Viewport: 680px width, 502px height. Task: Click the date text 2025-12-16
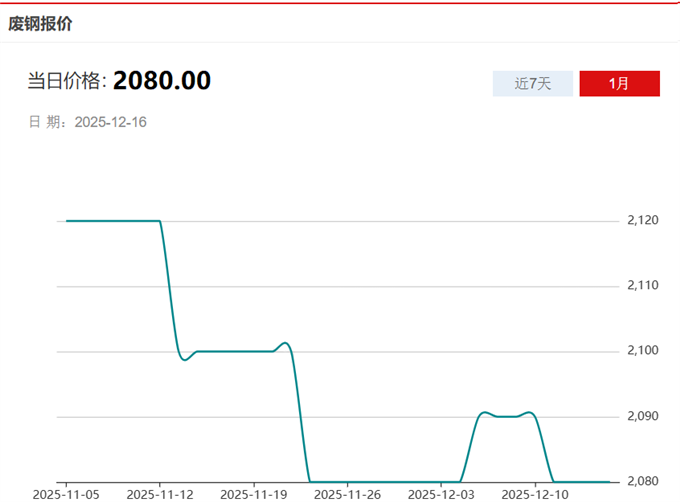pyautogui.click(x=111, y=122)
